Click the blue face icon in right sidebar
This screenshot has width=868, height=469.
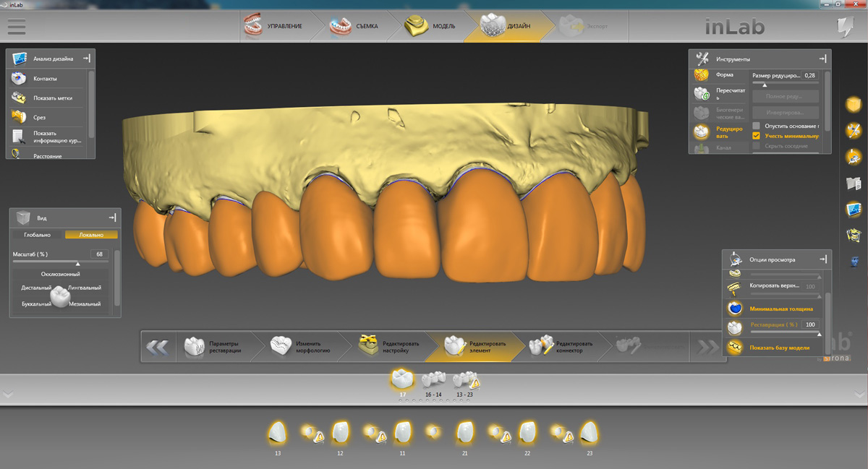(854, 261)
